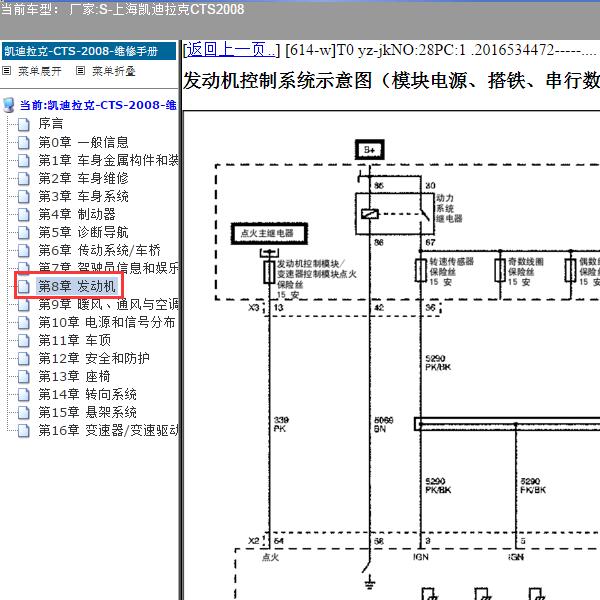Screen dimensions: 600x600
Task: Click the 菜单展开 expand icon
Action: point(7,71)
